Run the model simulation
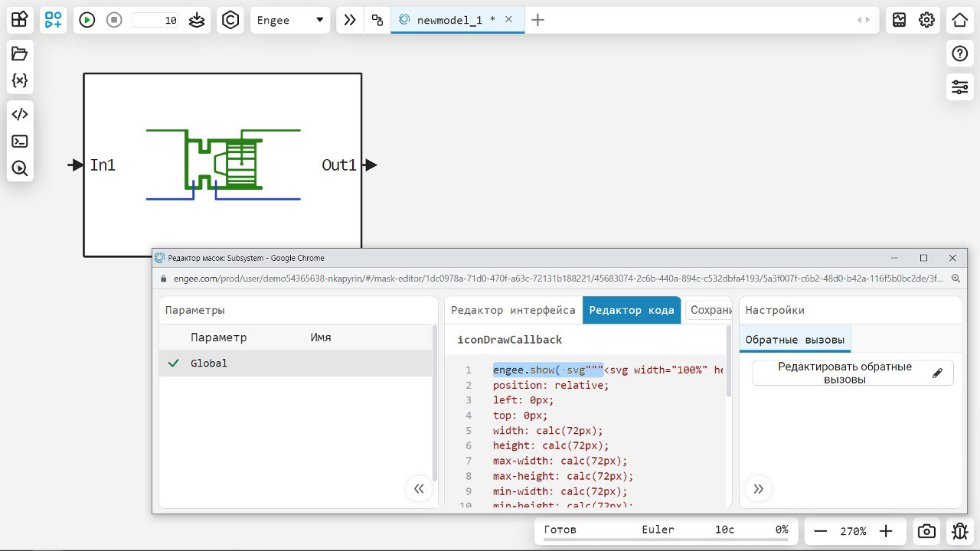980x551 pixels. [87, 20]
